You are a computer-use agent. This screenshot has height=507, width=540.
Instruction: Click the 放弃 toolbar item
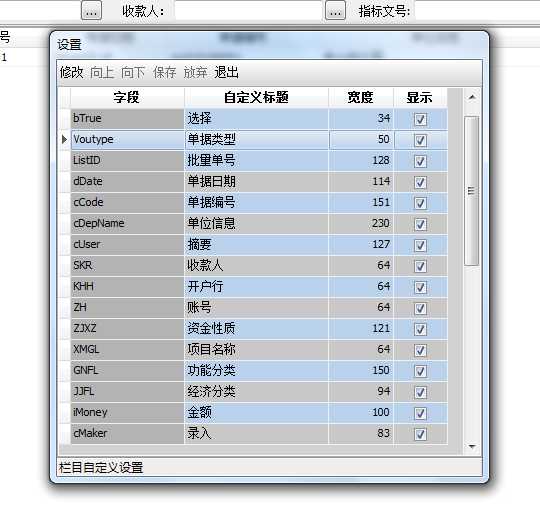coord(195,73)
